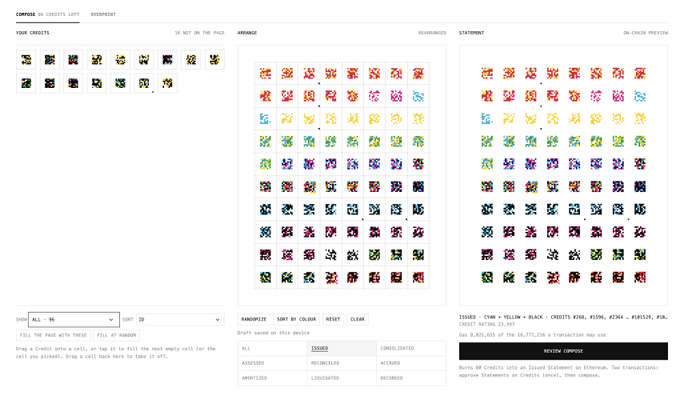The image size is (680, 407).
Task: Click the cyan credit starting Arrange grid third row
Action: pos(265,118)
